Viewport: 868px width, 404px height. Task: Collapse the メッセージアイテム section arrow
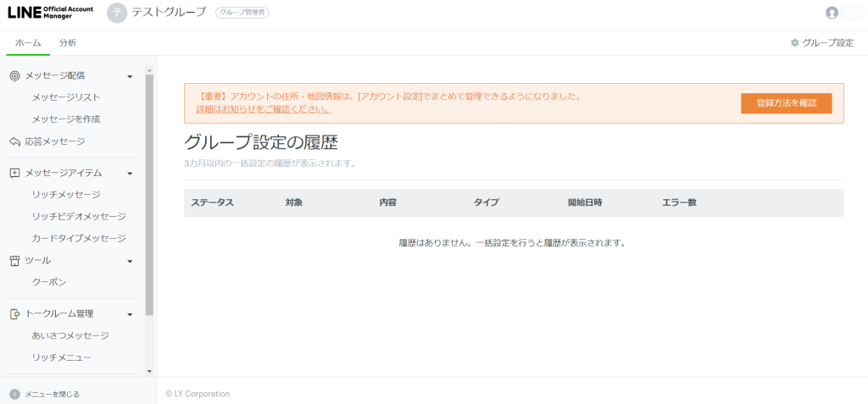[130, 174]
